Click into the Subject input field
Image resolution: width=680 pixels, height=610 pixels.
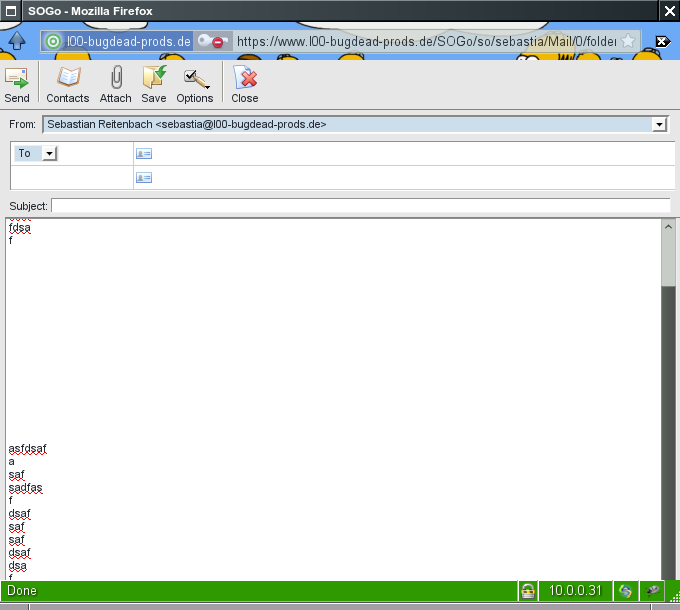360,206
